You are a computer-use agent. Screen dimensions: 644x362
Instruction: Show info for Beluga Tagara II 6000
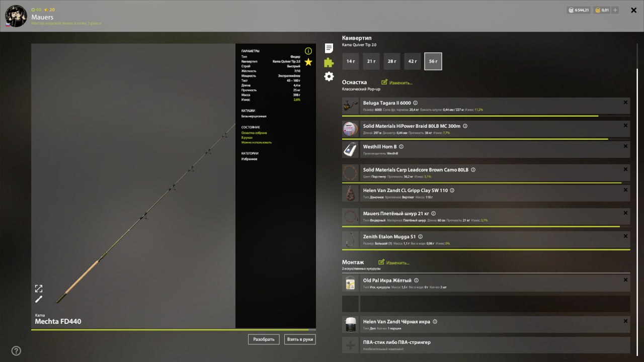pos(415,103)
